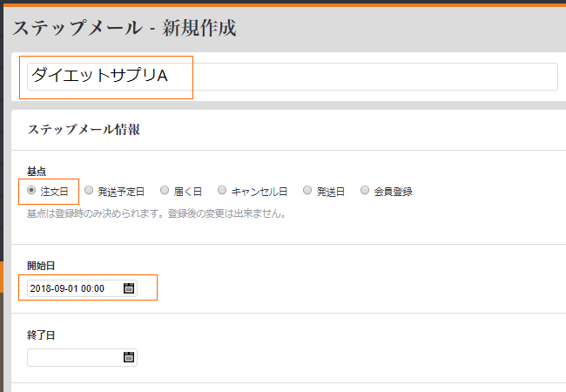Viewport: 566px width, 392px height.
Task: Select the 発送予定日 radio button
Action: click(89, 190)
